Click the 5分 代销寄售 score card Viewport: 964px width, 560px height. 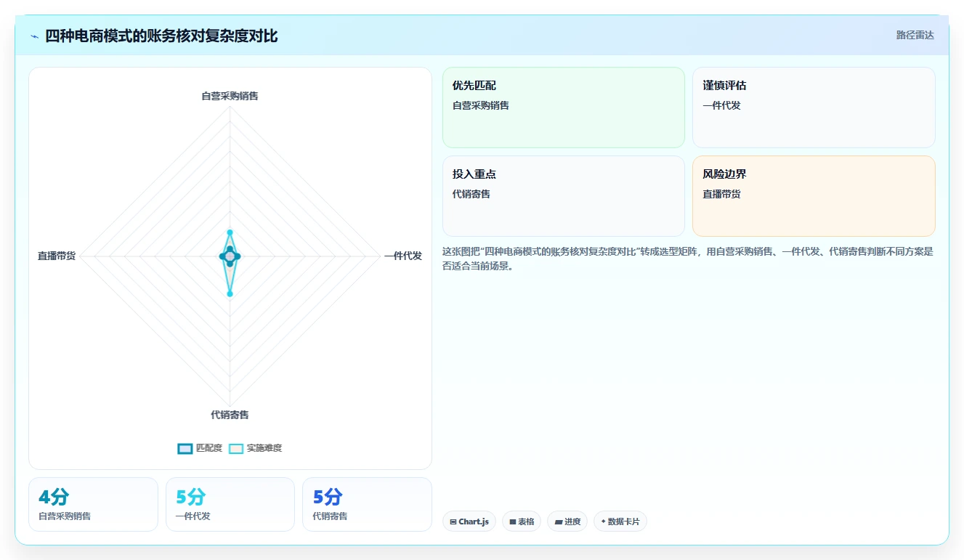367,504
